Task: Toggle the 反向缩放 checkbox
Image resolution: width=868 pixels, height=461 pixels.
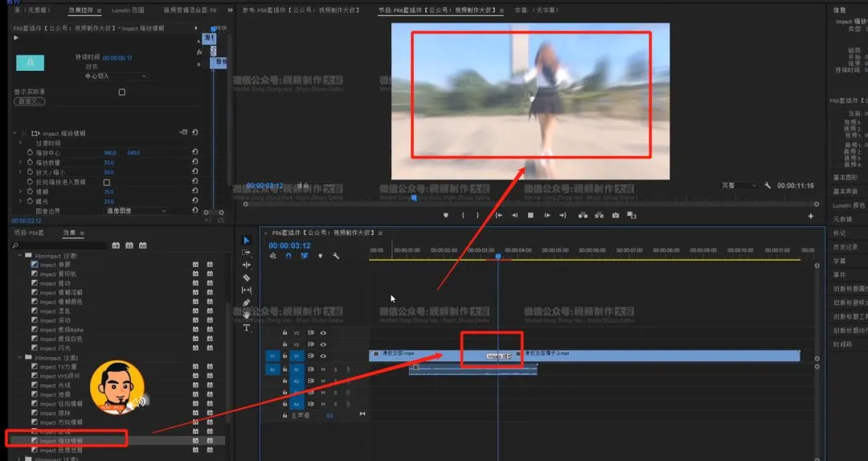Action: tap(107, 183)
